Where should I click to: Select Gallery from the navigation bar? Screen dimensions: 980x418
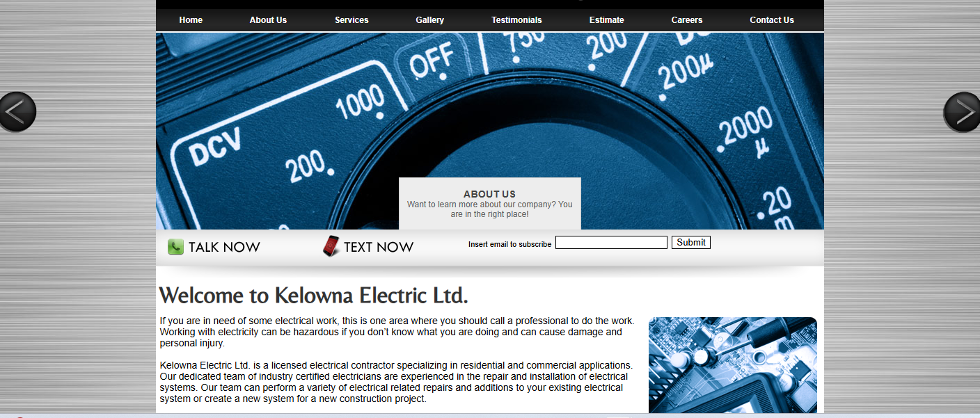429,20
